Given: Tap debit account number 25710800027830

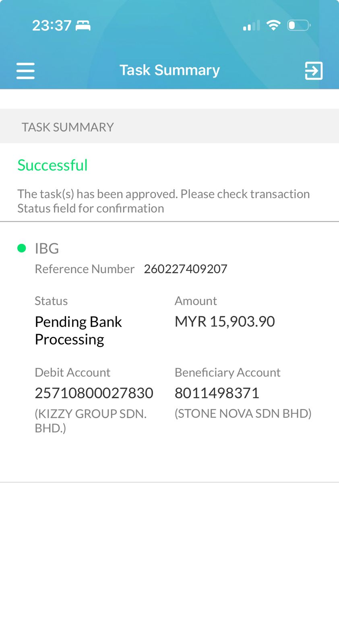Looking at the screenshot, I should point(94,393).
